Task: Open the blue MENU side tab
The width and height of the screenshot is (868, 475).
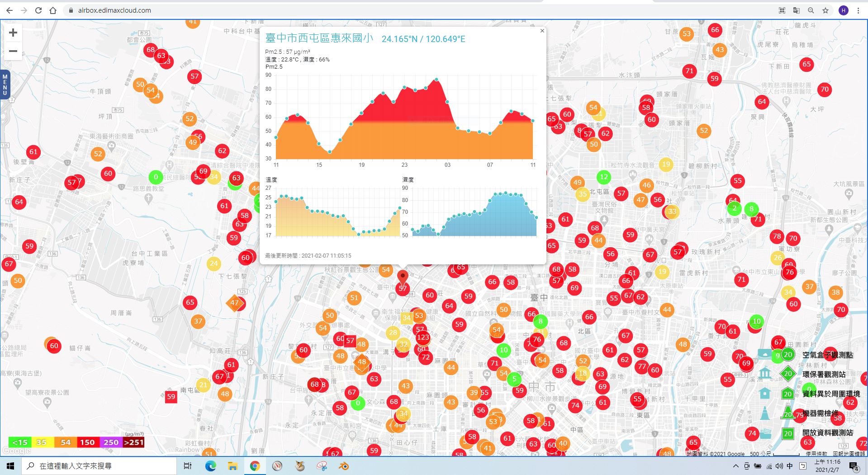Action: [x=5, y=85]
